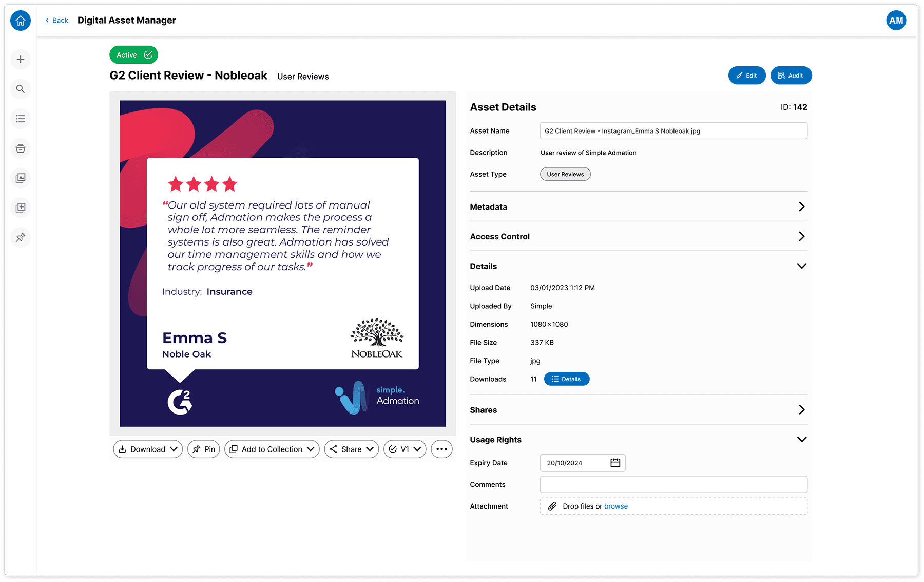Screen dimensions: 924x582
Task: Click the Audit button
Action: coord(791,75)
